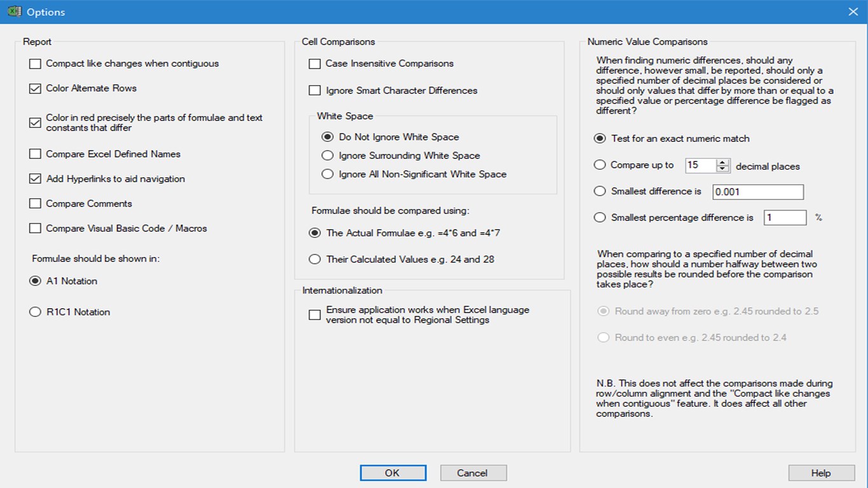Compare formulae using Their Calculated Values

315,259
